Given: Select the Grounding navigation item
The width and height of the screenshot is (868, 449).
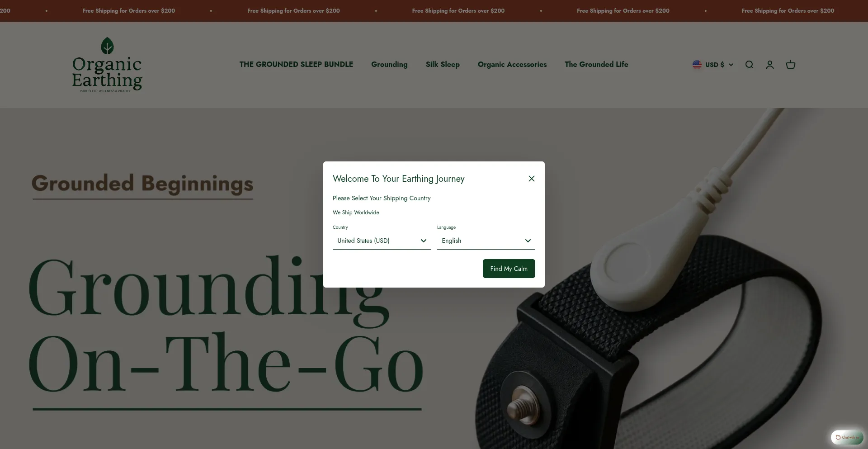Looking at the screenshot, I should pyautogui.click(x=389, y=64).
